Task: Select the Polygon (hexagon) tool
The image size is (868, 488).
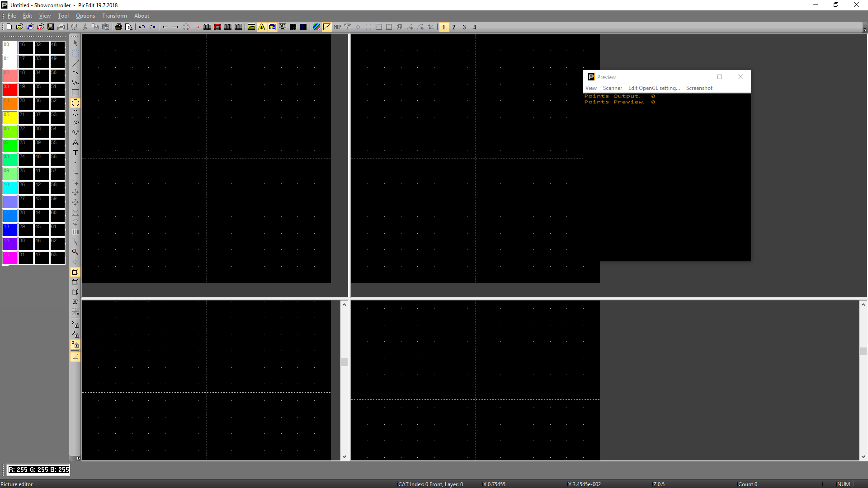Action: (x=75, y=113)
